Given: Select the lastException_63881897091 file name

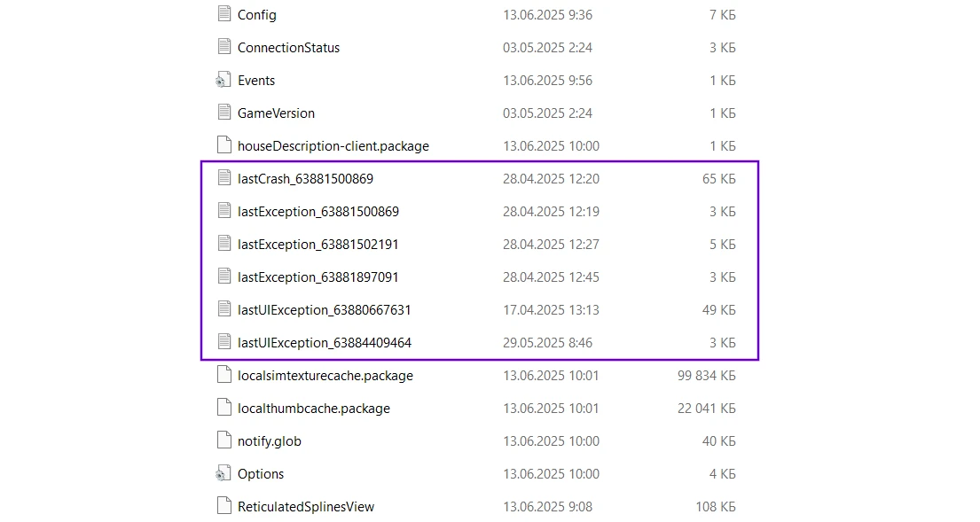Looking at the screenshot, I should pyautogui.click(x=318, y=277).
